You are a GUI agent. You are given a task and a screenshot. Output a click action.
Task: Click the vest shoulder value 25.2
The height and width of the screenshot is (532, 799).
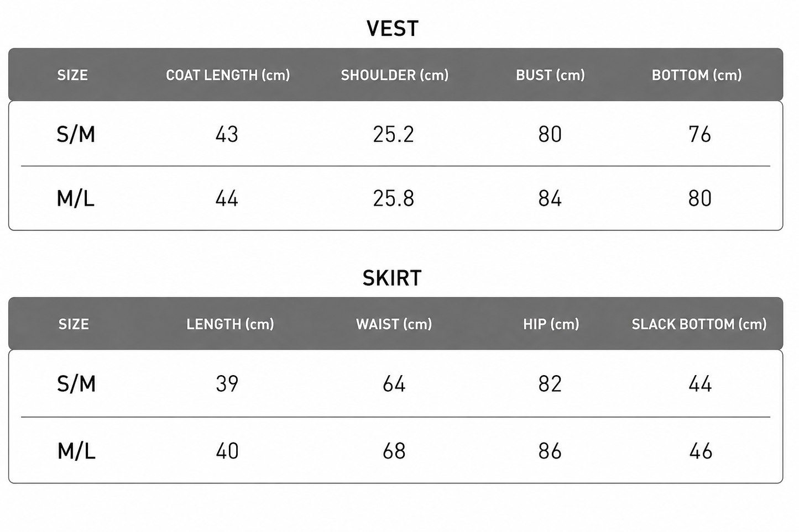coord(393,134)
